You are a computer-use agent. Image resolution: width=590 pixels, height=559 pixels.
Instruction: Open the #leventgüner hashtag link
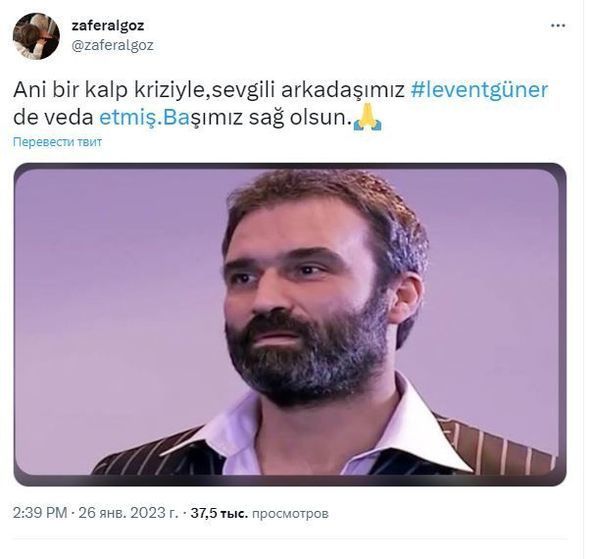(479, 90)
